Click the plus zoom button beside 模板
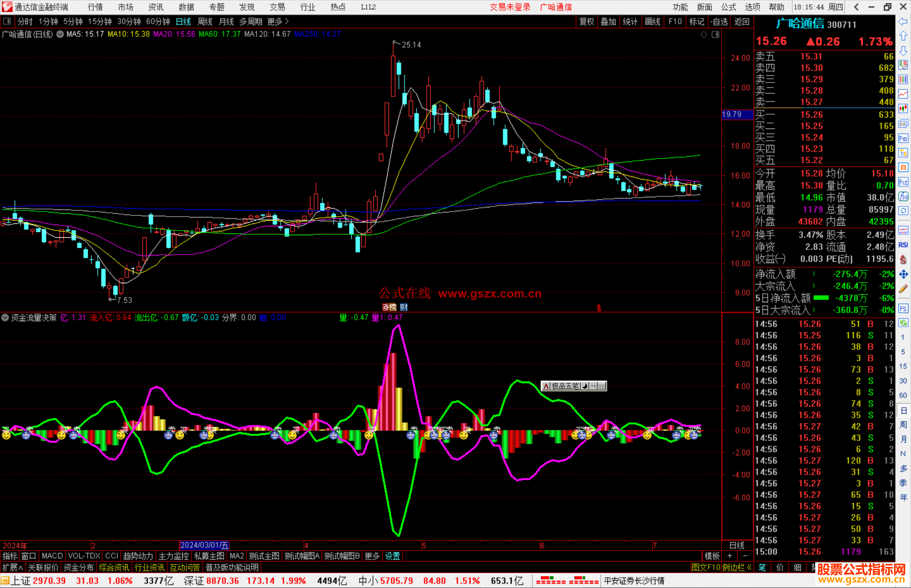The width and height of the screenshot is (911, 588). (x=730, y=556)
